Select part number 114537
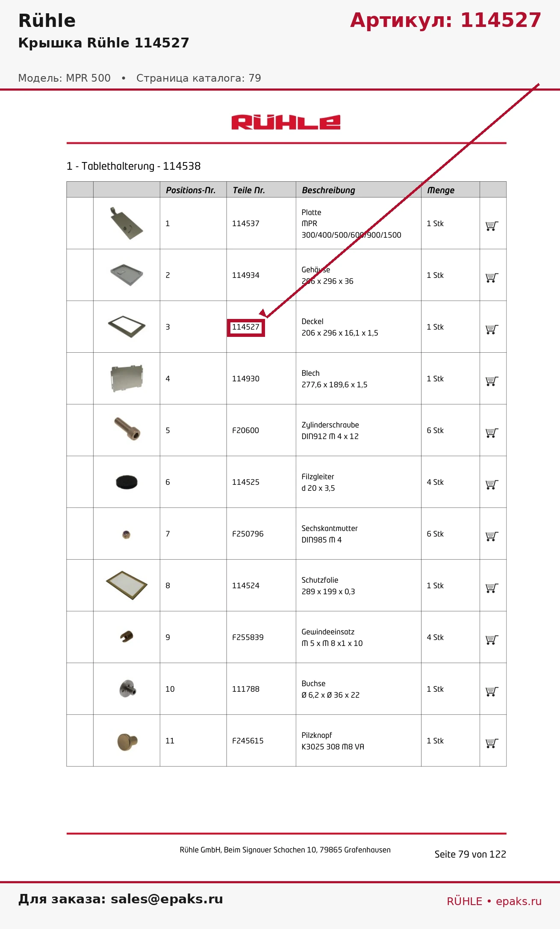Viewport: 560px width, 929px height. pyautogui.click(x=246, y=224)
